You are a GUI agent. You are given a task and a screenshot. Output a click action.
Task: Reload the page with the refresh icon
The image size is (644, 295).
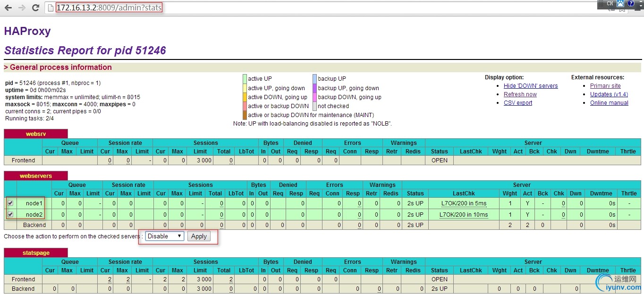point(35,8)
